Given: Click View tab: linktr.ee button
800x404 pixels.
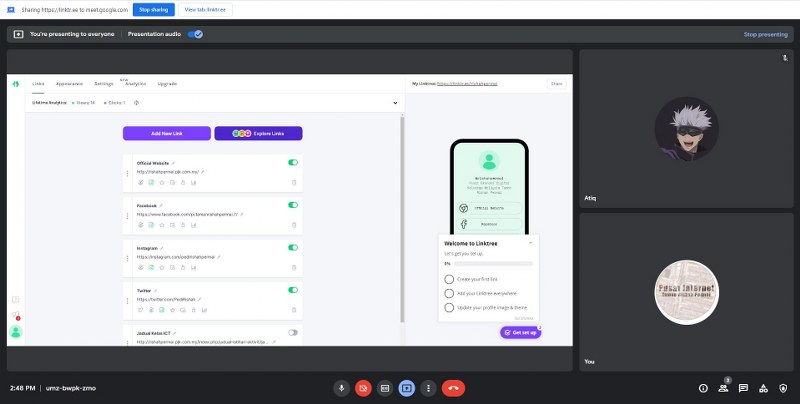Looking at the screenshot, I should (205, 10).
